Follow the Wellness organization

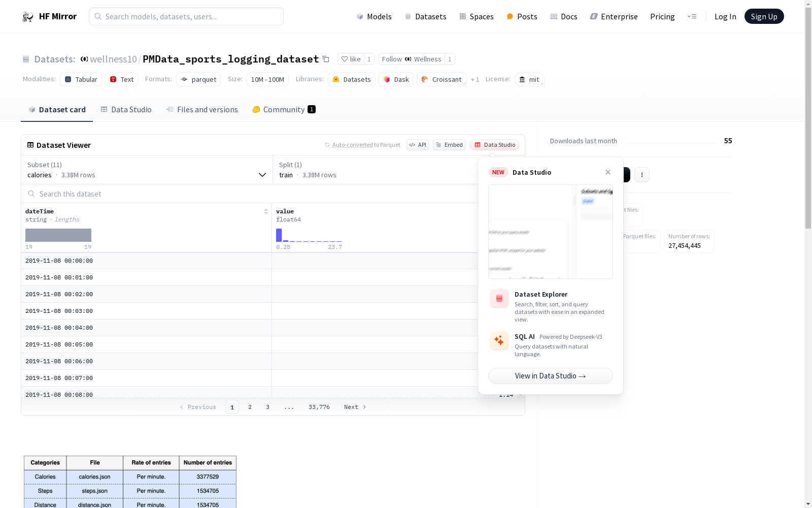pos(412,59)
